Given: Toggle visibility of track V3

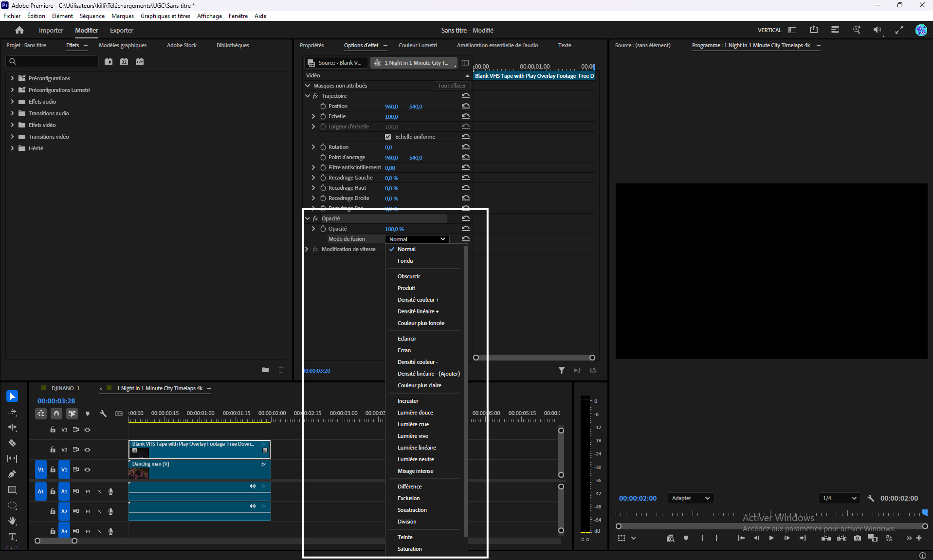Looking at the screenshot, I should [88, 430].
